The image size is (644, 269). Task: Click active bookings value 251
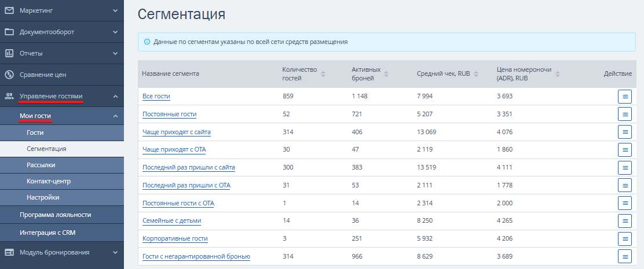pyautogui.click(x=357, y=238)
